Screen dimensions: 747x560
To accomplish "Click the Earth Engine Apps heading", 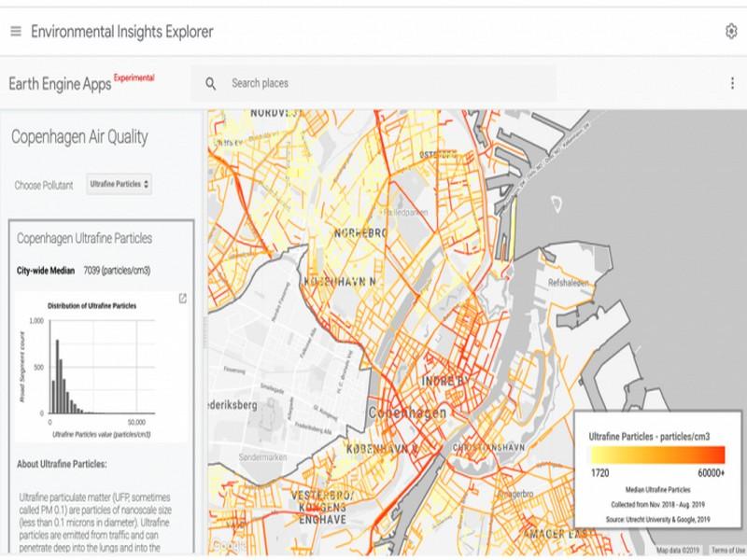I will point(60,84).
